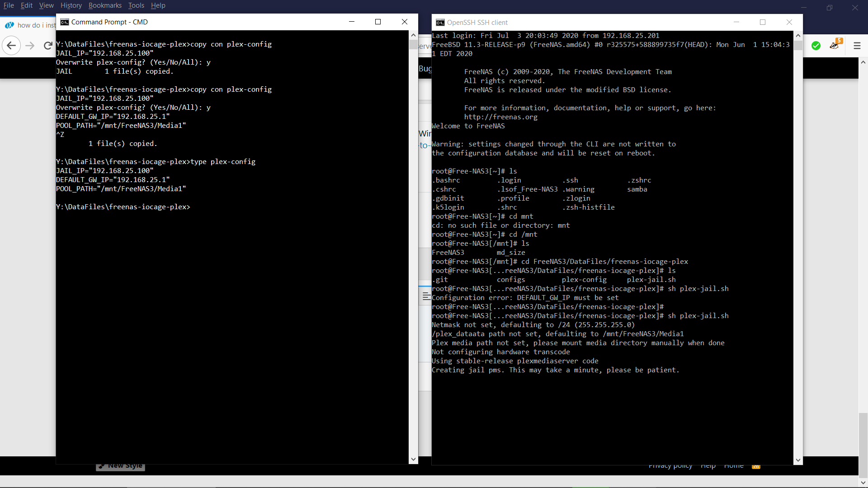Click the Command Prompt title bar icon
Viewport: 868px width, 488px height.
65,22
